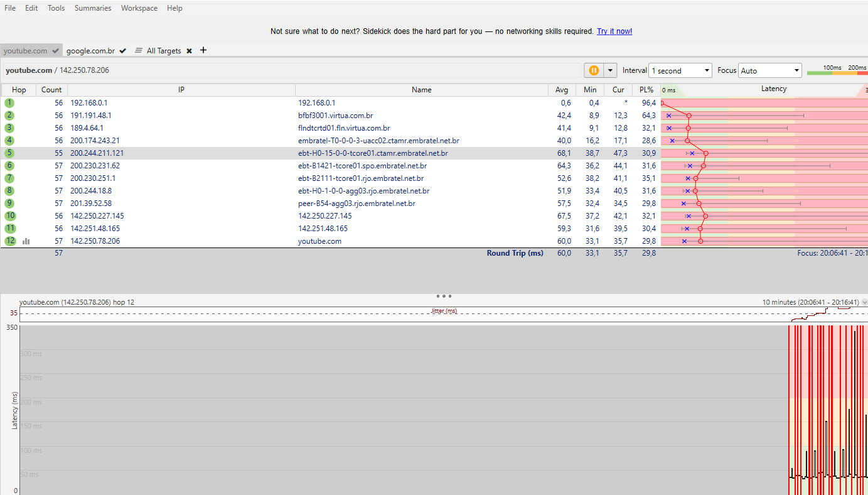
Task: Click hop 8 green circle icon
Action: (9, 190)
